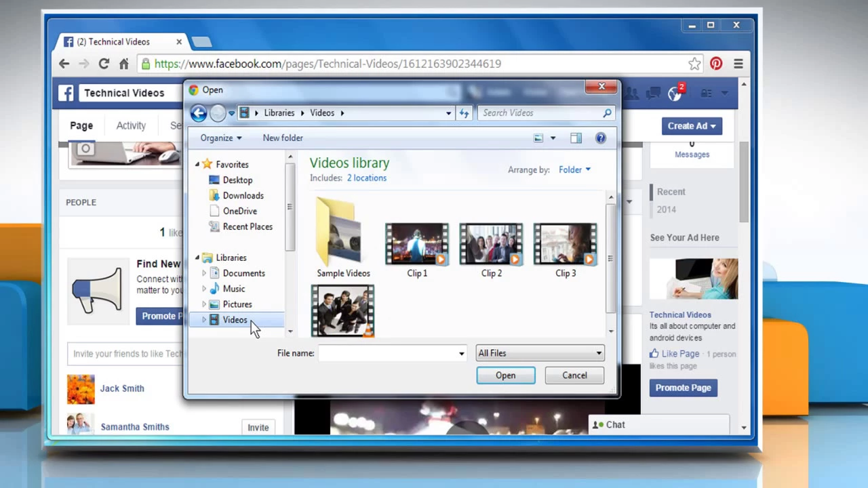This screenshot has width=868, height=488.
Task: Open Jack Smith profile link
Action: click(122, 388)
